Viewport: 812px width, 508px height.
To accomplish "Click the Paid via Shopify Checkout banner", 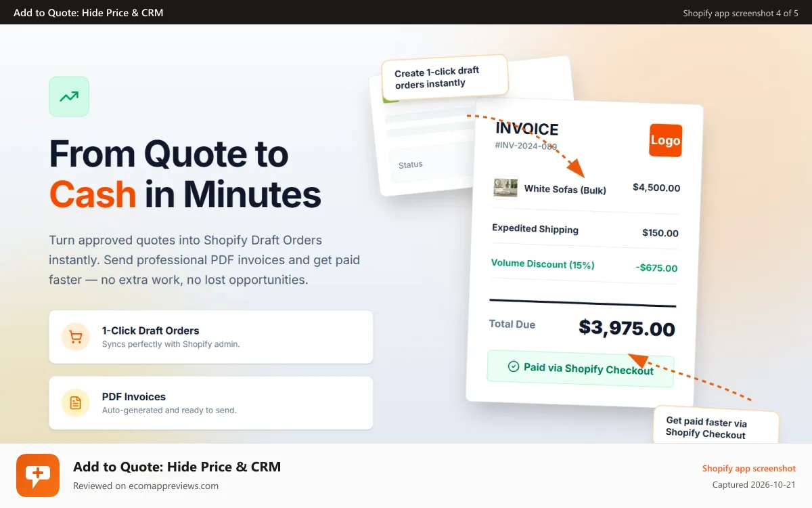I will tap(581, 368).
